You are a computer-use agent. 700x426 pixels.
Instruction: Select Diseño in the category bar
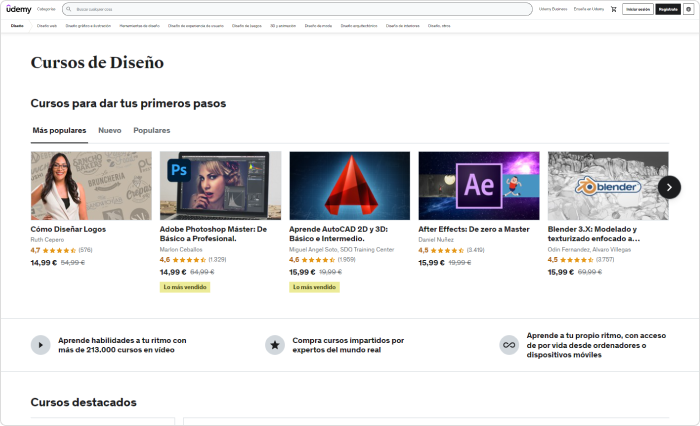pos(17,26)
